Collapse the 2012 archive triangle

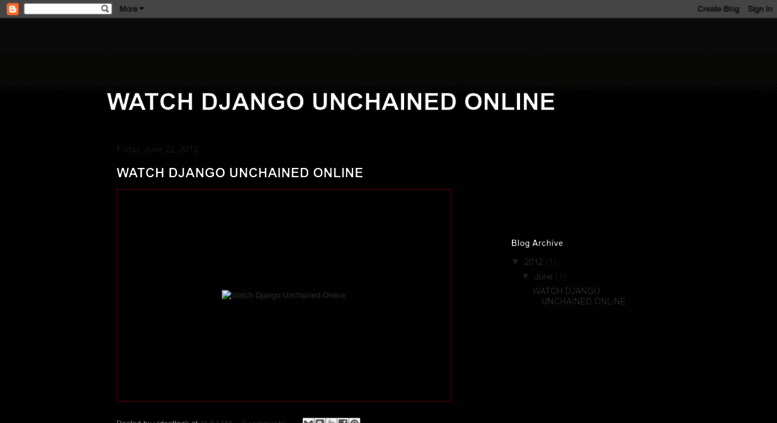(x=515, y=262)
